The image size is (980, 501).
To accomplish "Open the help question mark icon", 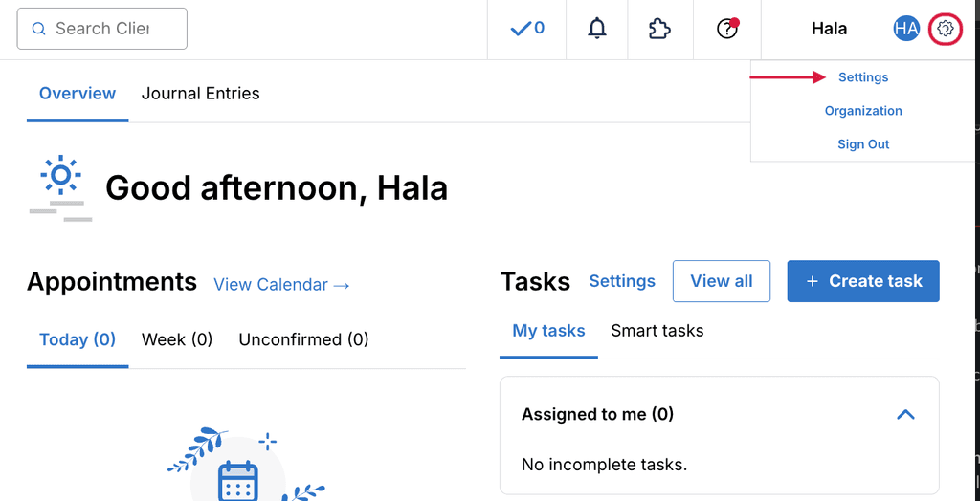I will pos(727,29).
